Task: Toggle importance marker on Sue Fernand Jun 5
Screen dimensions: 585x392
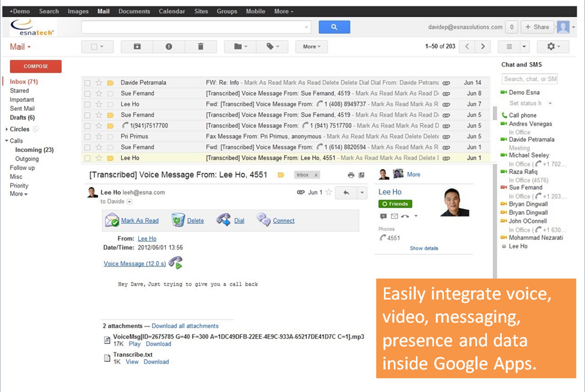Action: coord(110,115)
